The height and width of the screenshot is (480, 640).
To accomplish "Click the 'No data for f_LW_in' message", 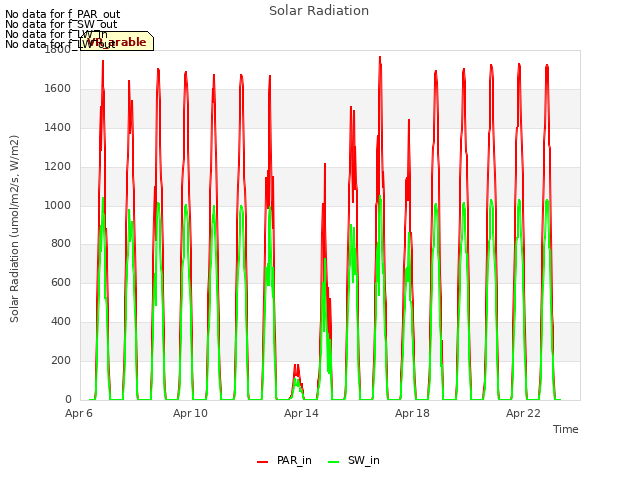I will coord(56,34).
